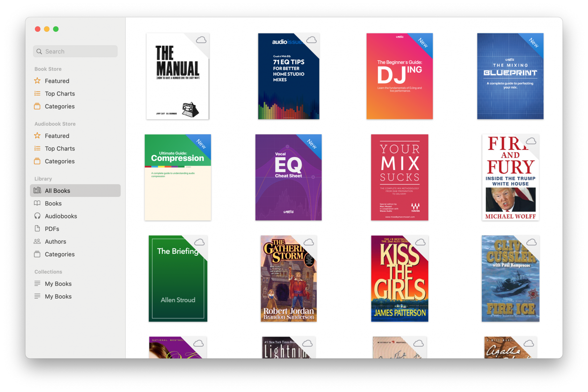Open Books section in Library
Screen dimensions: 588x392
[53, 203]
